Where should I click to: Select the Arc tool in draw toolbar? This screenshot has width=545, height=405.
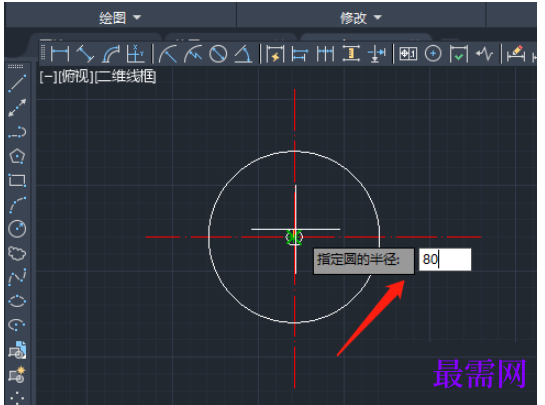17,204
